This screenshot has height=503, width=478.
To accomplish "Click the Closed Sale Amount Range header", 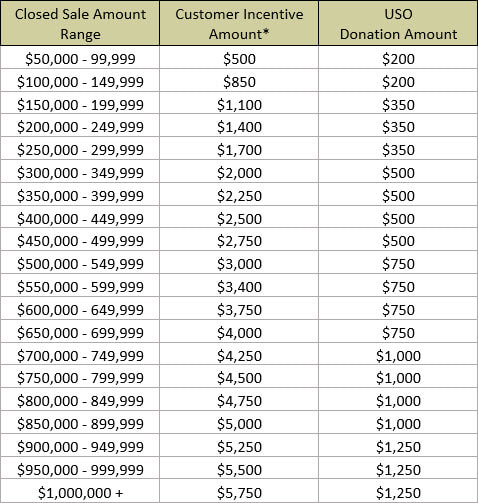I will pyautogui.click(x=80, y=23).
